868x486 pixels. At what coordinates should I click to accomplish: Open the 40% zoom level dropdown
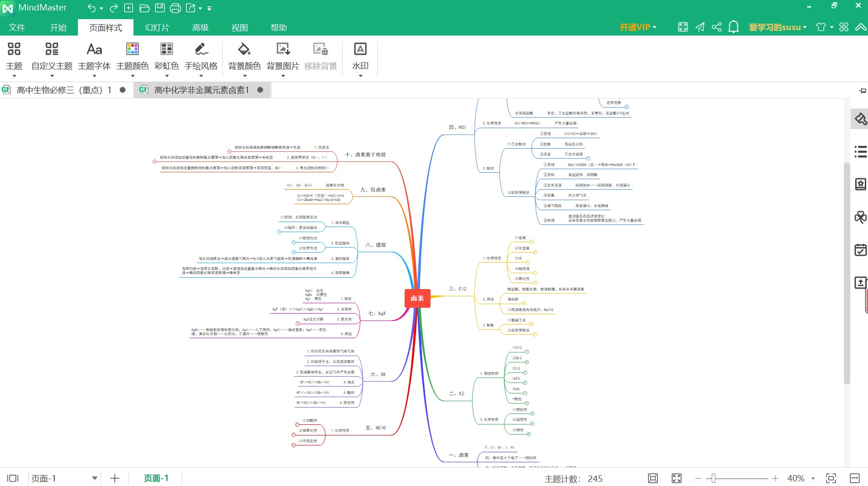[x=801, y=478]
